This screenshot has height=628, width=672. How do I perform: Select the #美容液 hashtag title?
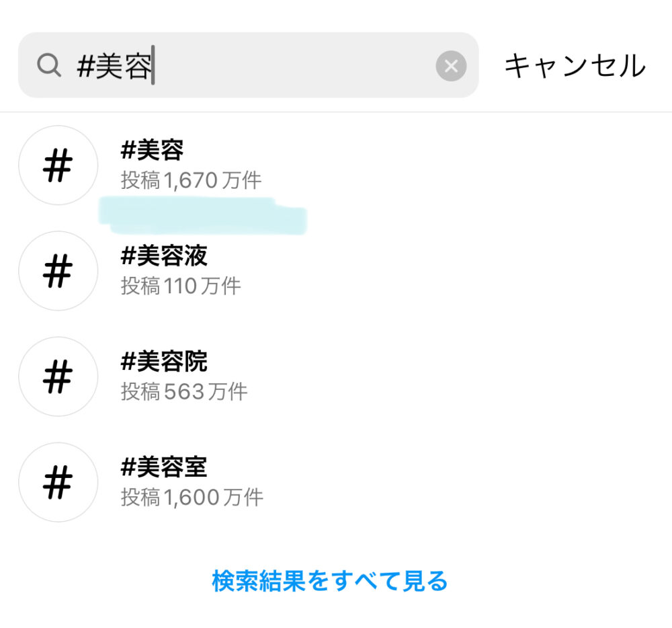tap(164, 256)
